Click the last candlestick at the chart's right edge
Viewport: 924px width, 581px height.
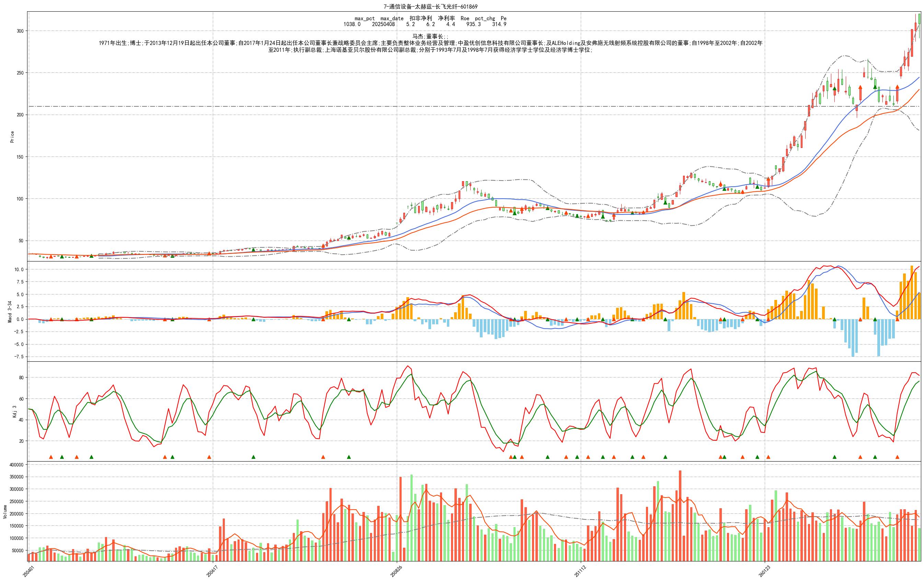tap(920, 19)
